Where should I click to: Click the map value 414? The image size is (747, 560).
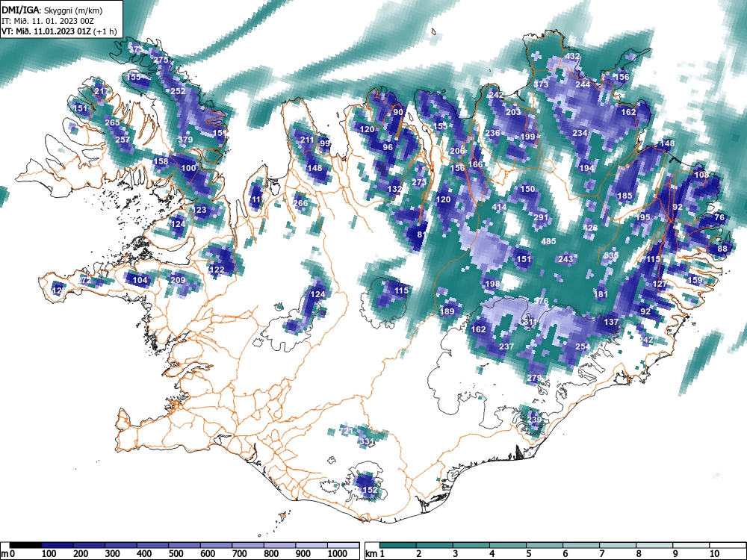499,207
